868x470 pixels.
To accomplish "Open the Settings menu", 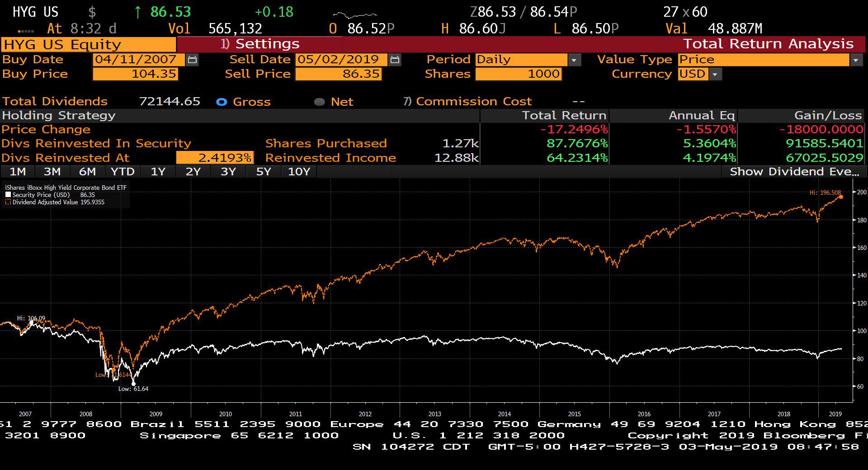I will point(260,44).
